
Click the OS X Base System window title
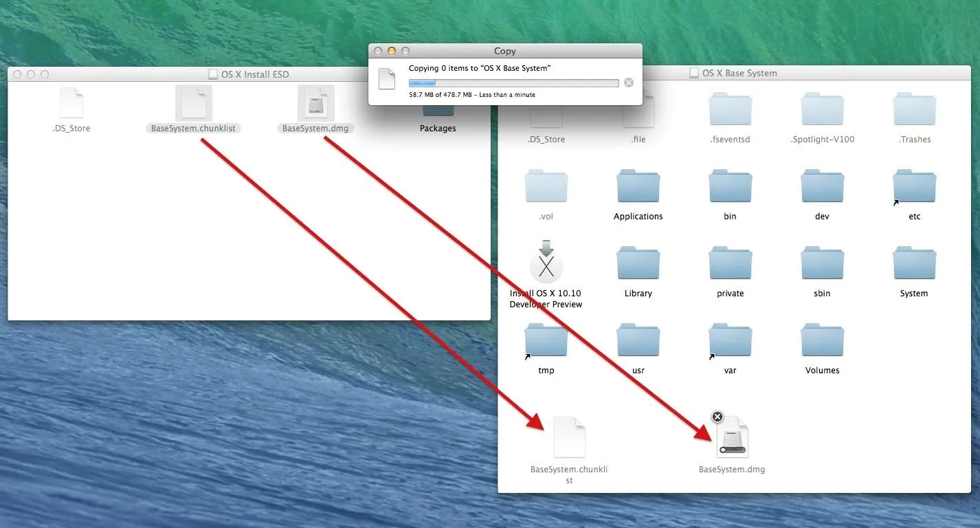[739, 73]
